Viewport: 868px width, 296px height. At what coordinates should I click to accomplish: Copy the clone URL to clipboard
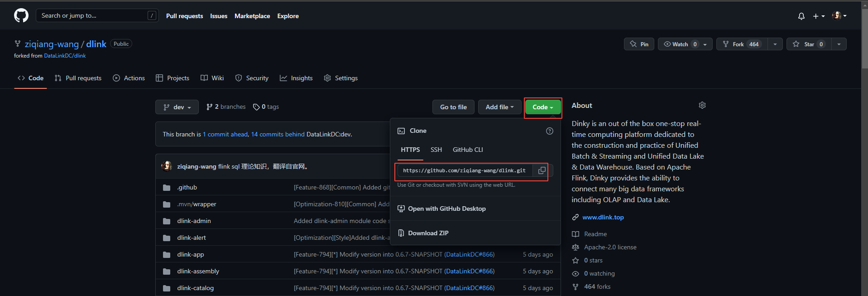click(x=542, y=170)
